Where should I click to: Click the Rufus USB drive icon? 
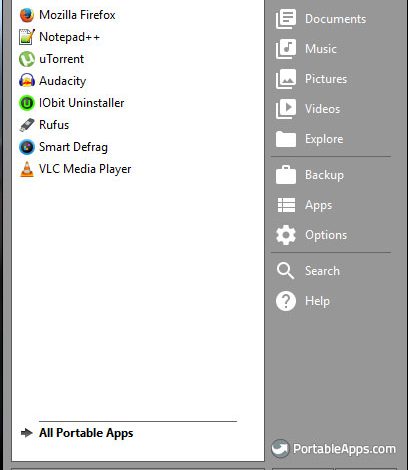click(27, 125)
